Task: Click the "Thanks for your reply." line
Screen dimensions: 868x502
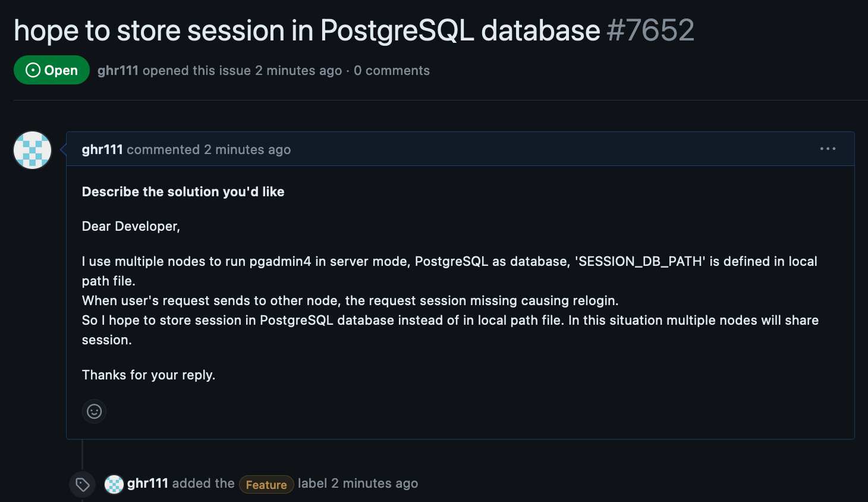Action: (149, 375)
